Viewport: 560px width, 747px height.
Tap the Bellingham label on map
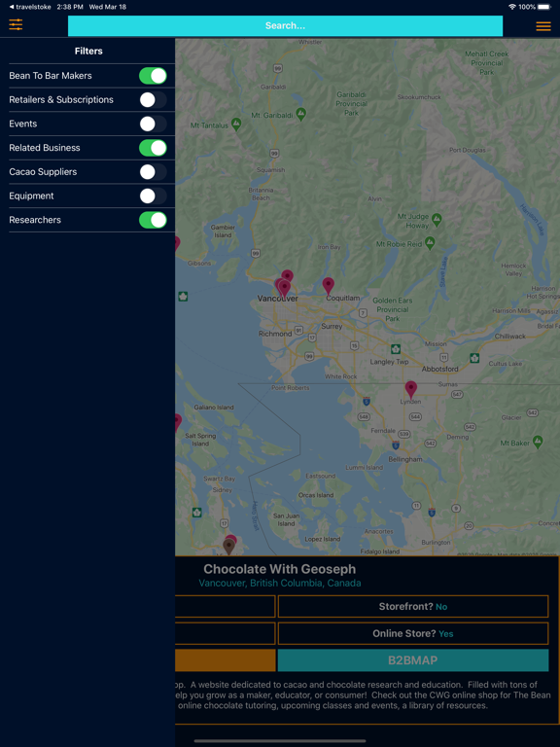[x=405, y=459]
